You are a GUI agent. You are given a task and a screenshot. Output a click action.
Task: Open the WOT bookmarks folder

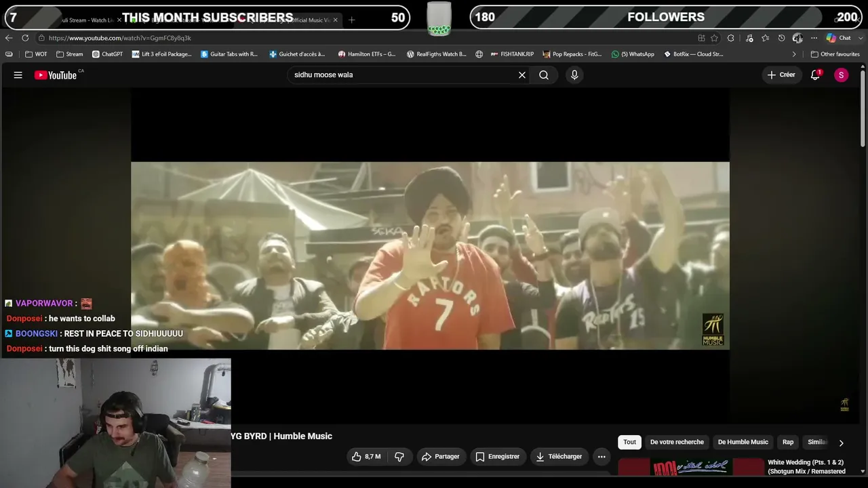click(37, 54)
